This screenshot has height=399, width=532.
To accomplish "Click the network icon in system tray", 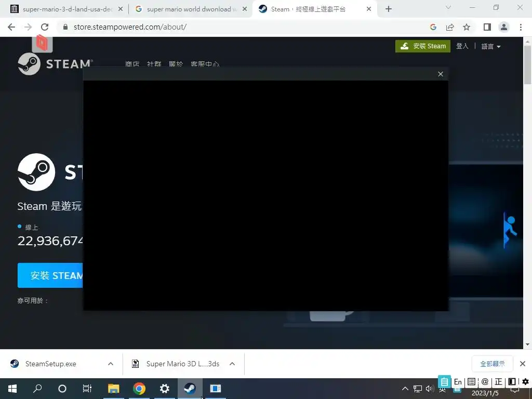I will click(x=418, y=389).
